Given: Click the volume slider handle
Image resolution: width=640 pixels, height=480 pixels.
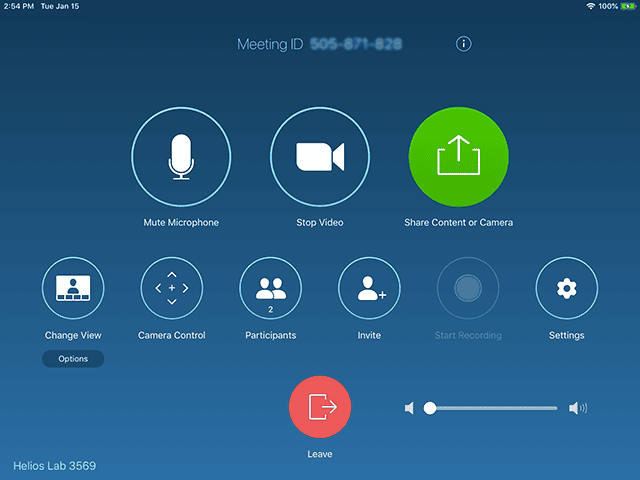Looking at the screenshot, I should coord(430,408).
